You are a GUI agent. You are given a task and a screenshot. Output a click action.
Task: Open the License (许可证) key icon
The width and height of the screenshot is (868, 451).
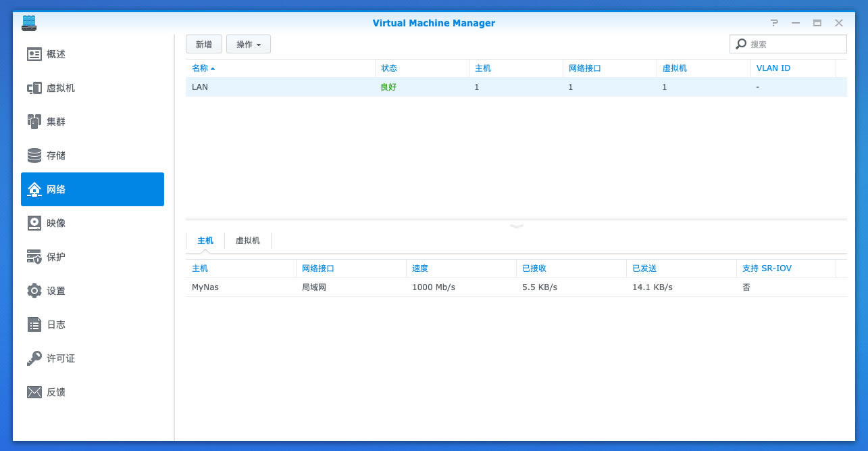(x=34, y=358)
